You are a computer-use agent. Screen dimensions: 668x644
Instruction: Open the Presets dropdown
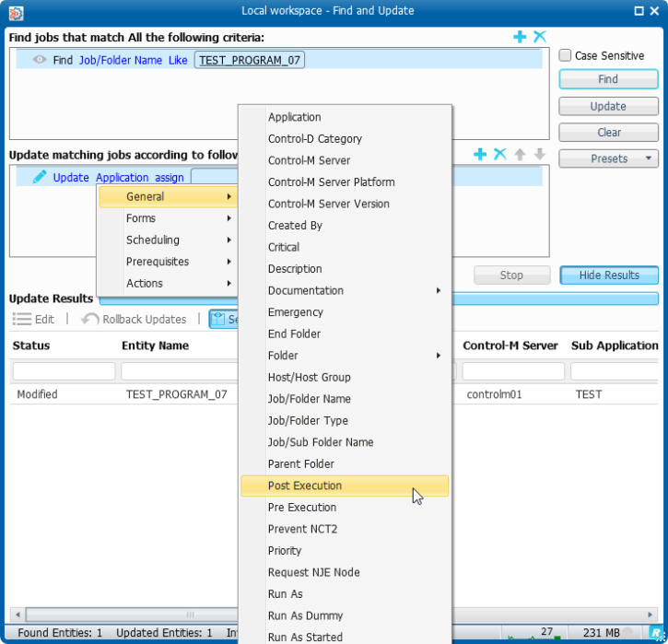click(x=608, y=158)
